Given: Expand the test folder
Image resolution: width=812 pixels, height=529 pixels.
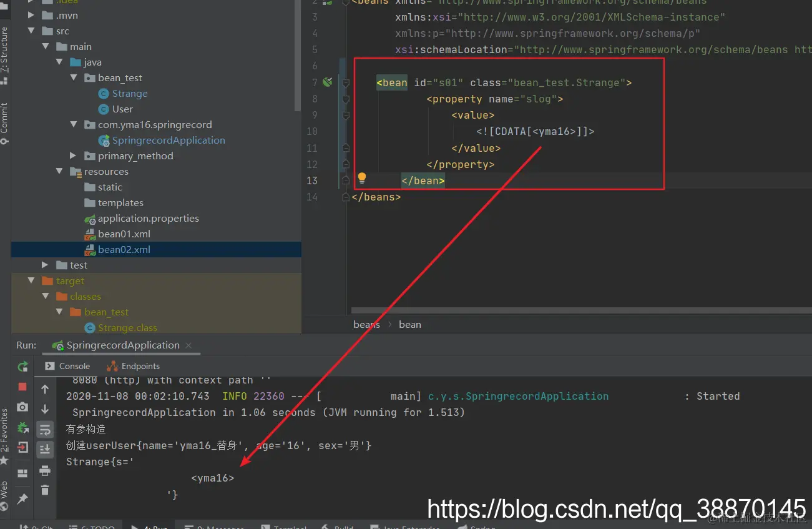Looking at the screenshot, I should [45, 265].
